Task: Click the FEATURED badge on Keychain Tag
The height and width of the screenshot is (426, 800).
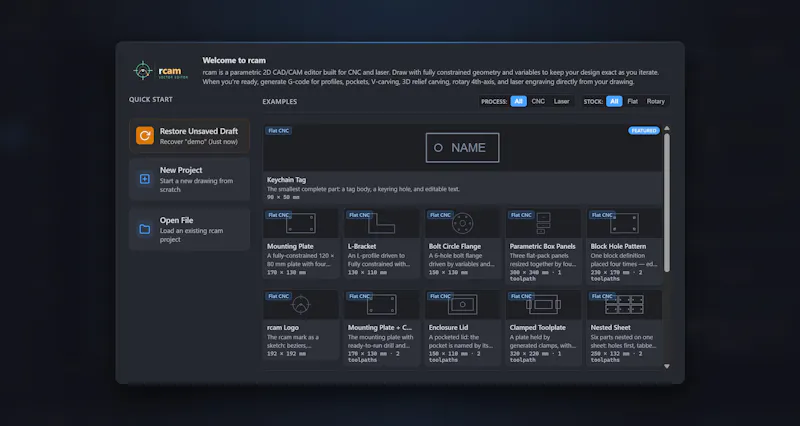Action: tap(644, 131)
